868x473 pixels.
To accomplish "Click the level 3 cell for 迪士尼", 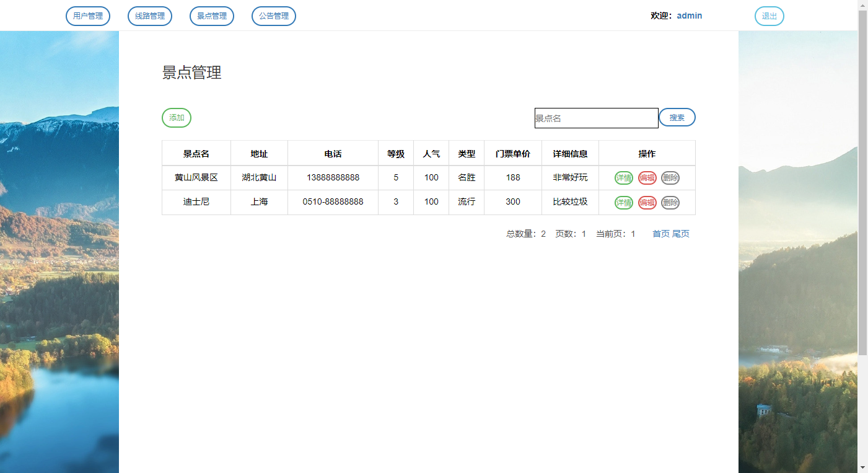I will point(396,202).
